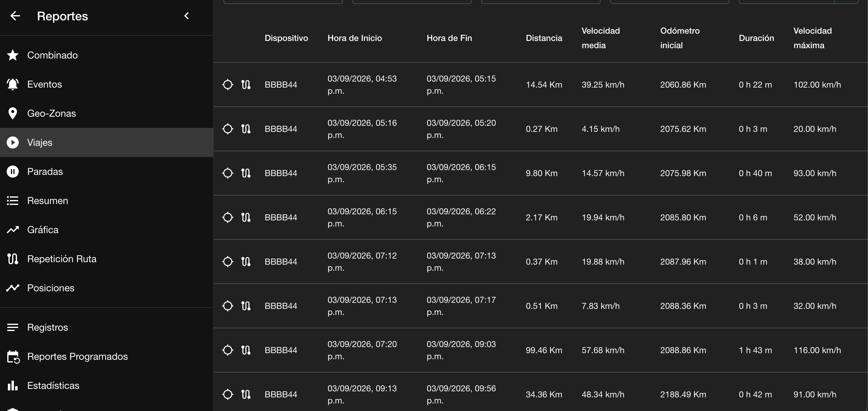This screenshot has width=868, height=411.
Task: Click the Viajes play icon
Action: click(x=13, y=142)
